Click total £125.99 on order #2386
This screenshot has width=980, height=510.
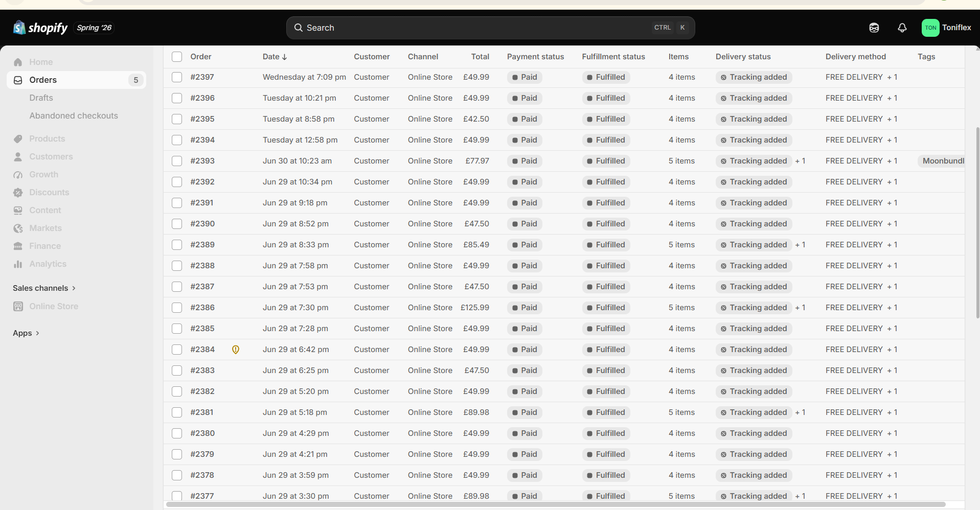[475, 308]
